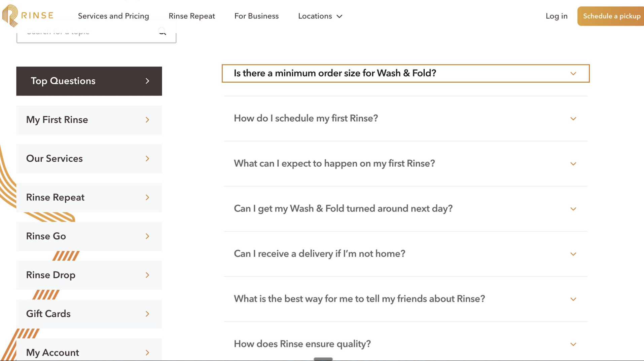
Task: Select Gift Cards category
Action: (89, 314)
